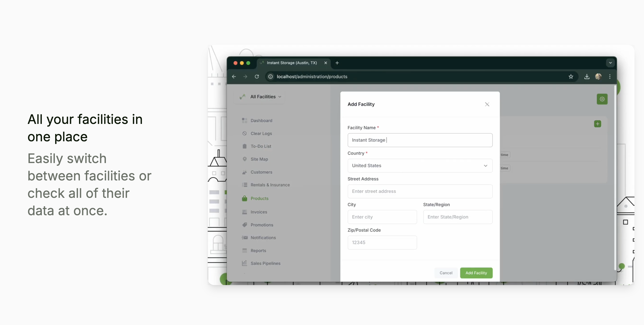The image size is (644, 325).
Task: Open the Promotions page
Action: point(261,225)
